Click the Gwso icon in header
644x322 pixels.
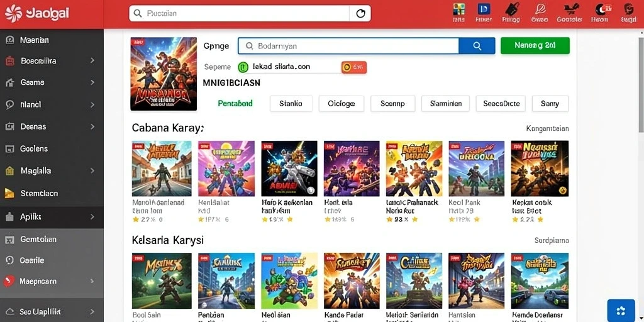[x=539, y=13]
